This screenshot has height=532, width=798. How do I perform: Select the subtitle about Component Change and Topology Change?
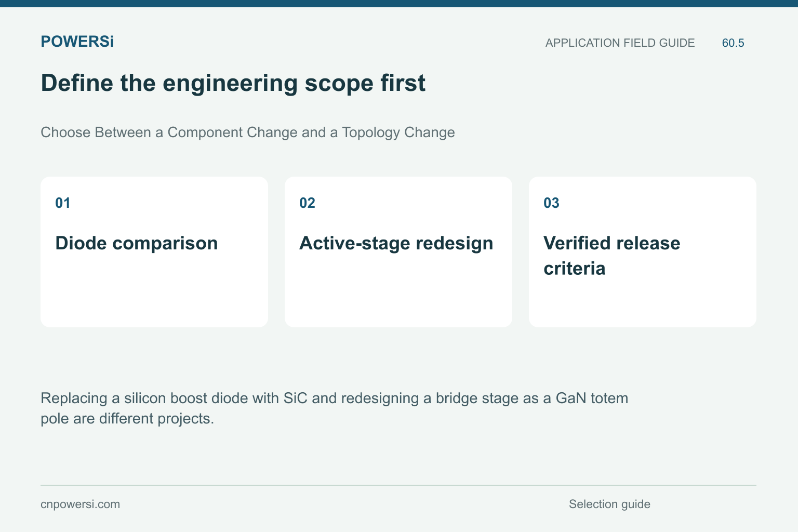[x=248, y=132]
